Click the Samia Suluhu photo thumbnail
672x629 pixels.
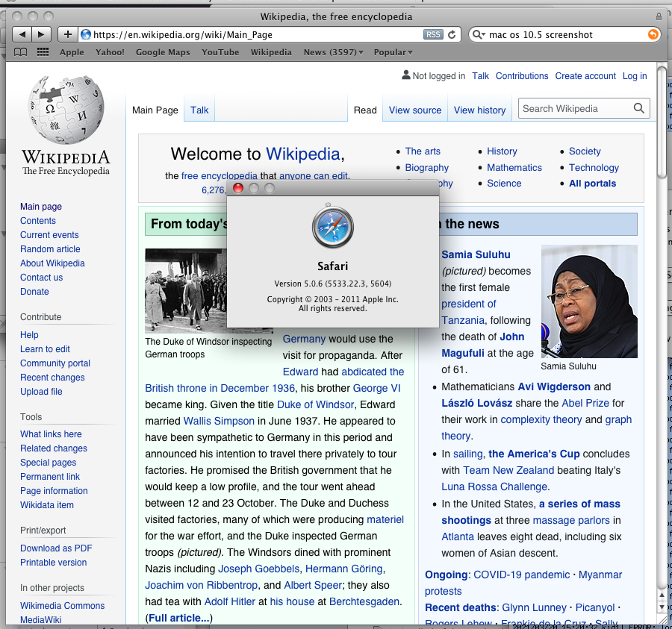589,301
